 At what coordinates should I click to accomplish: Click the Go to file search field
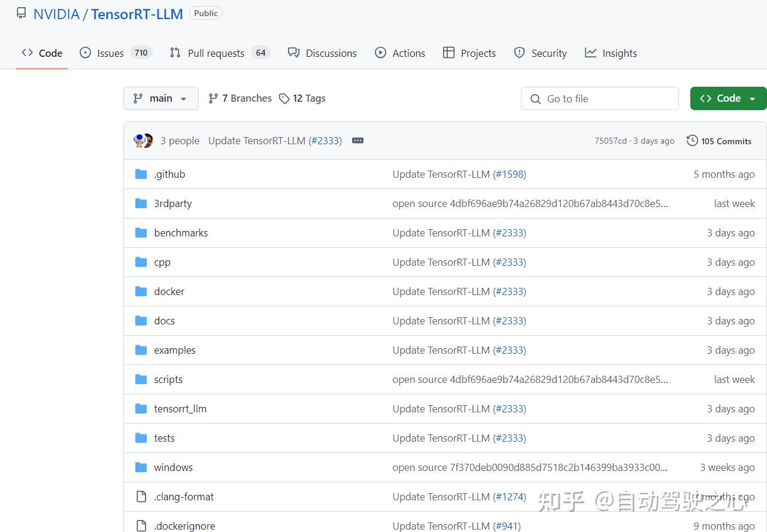point(600,99)
